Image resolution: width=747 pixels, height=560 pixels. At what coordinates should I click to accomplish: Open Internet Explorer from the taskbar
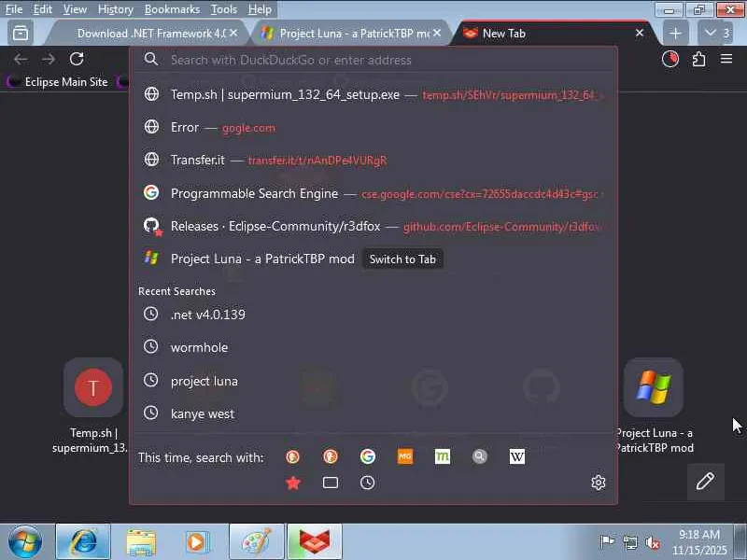(x=83, y=541)
